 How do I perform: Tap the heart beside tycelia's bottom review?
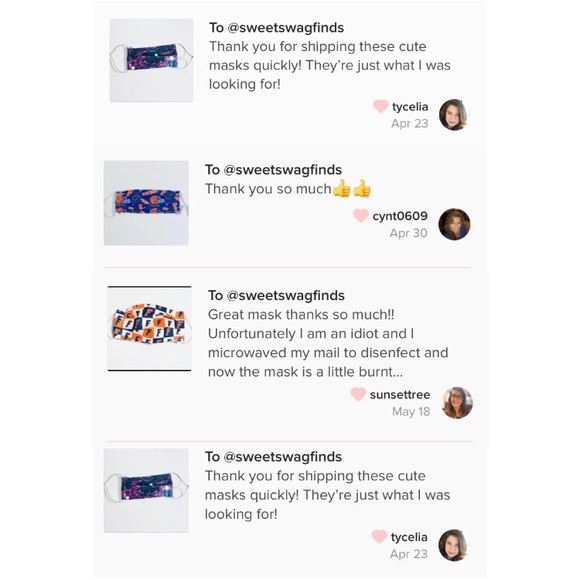(379, 536)
